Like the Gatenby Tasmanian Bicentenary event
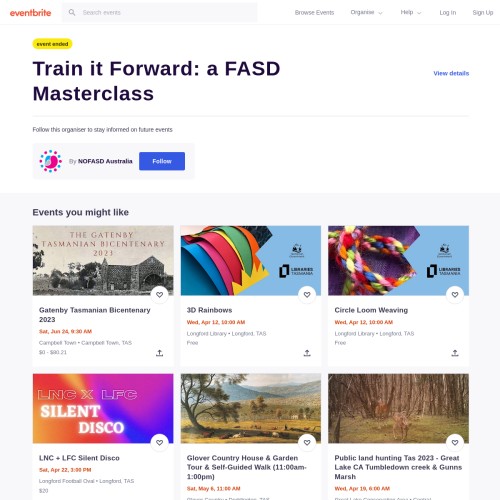 pos(159,295)
